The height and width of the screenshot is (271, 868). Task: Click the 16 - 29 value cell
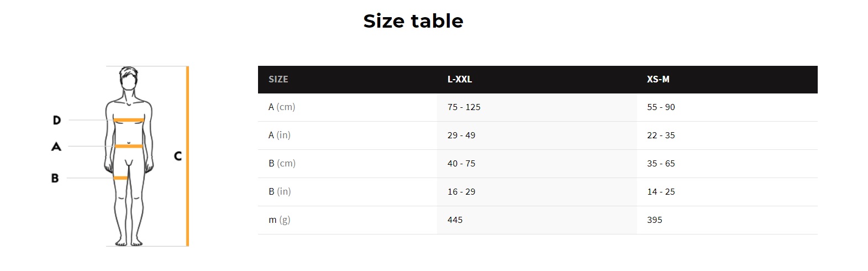click(x=461, y=192)
